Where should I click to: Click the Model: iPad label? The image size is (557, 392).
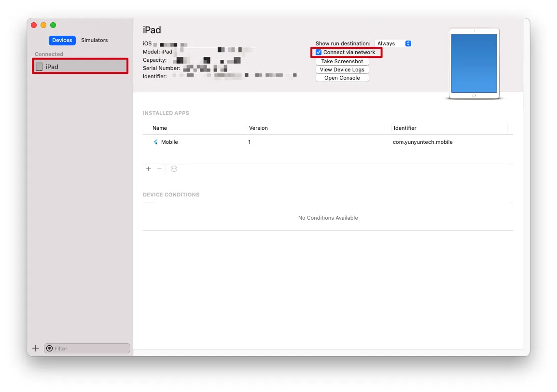[x=157, y=52]
